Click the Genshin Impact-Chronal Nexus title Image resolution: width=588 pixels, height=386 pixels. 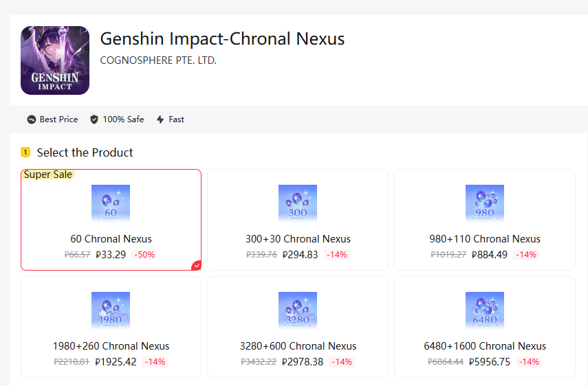[x=222, y=38]
